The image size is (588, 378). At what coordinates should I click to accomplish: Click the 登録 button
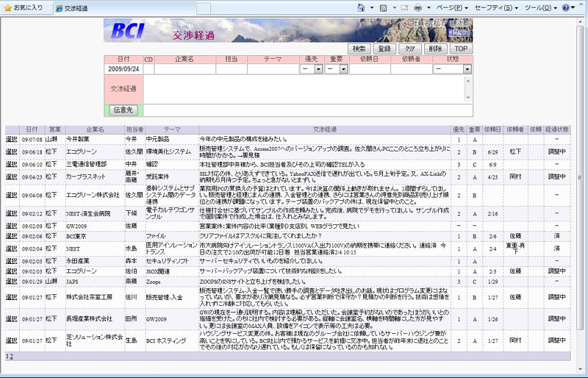pos(384,49)
